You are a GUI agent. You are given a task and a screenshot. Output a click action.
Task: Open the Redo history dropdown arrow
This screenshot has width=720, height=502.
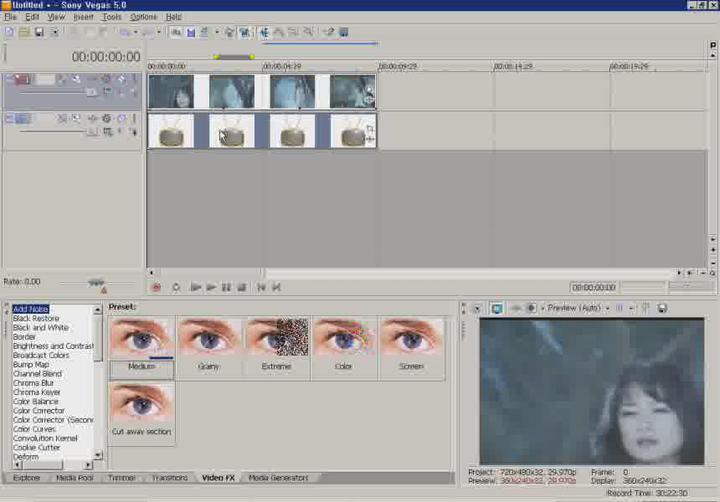[x=159, y=32]
